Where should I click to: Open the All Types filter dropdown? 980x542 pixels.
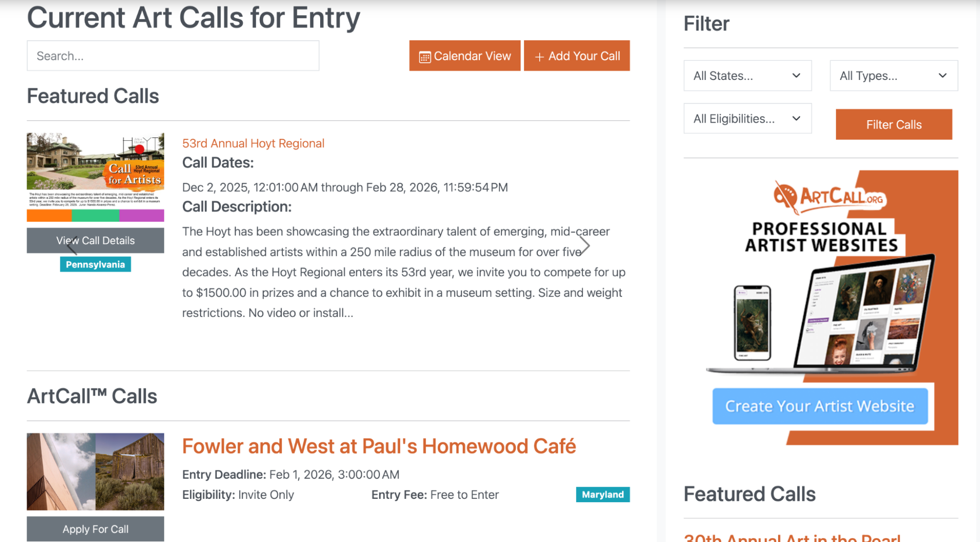[x=893, y=76]
